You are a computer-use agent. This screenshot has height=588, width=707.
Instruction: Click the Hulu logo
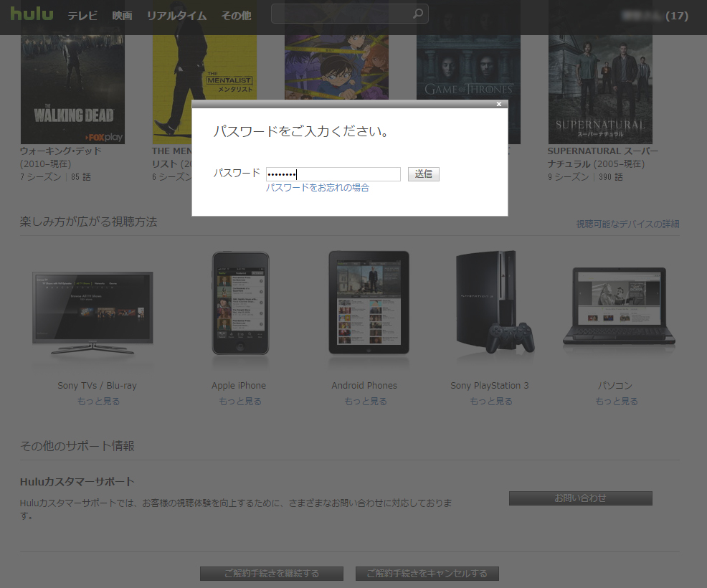[x=32, y=14]
